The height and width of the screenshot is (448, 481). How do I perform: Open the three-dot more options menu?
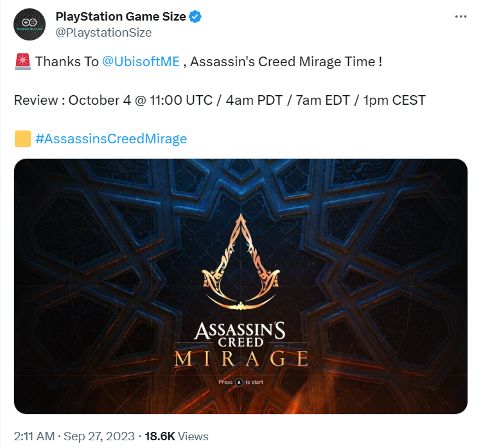[460, 17]
